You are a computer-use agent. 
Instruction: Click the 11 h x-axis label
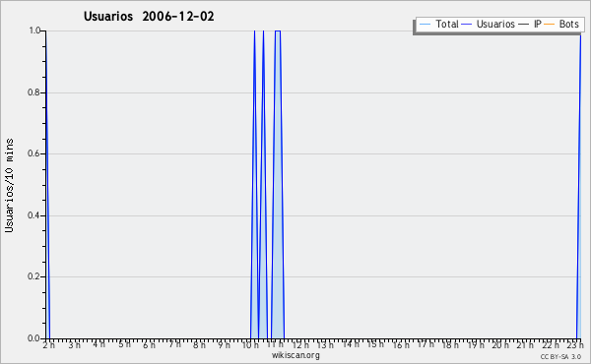275,344
